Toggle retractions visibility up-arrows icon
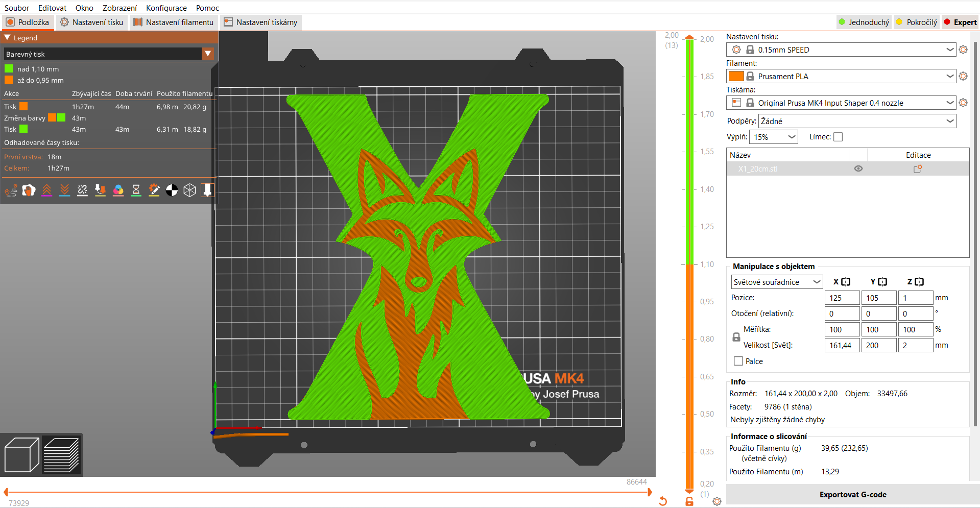Screen dimensions: 980x508 [46, 190]
